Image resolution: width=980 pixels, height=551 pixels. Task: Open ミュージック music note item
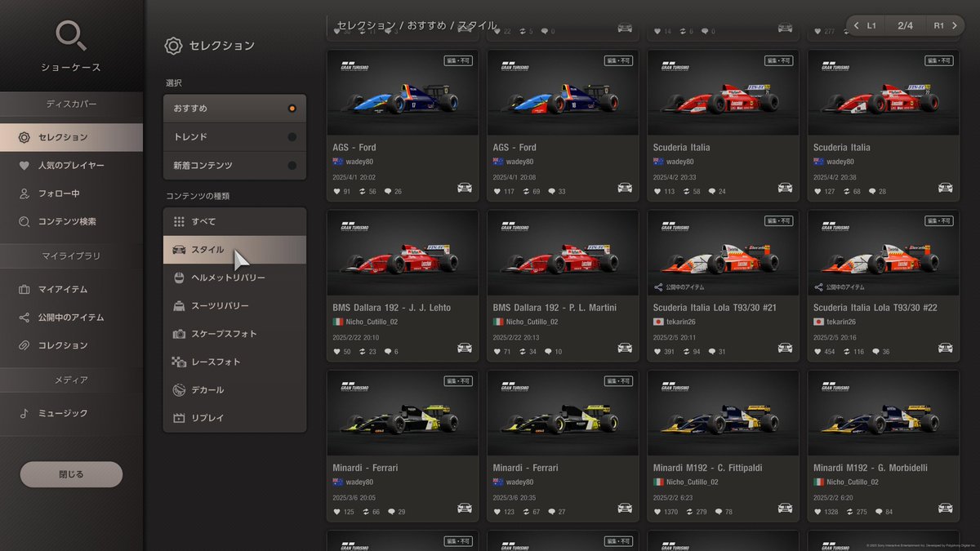pos(71,413)
